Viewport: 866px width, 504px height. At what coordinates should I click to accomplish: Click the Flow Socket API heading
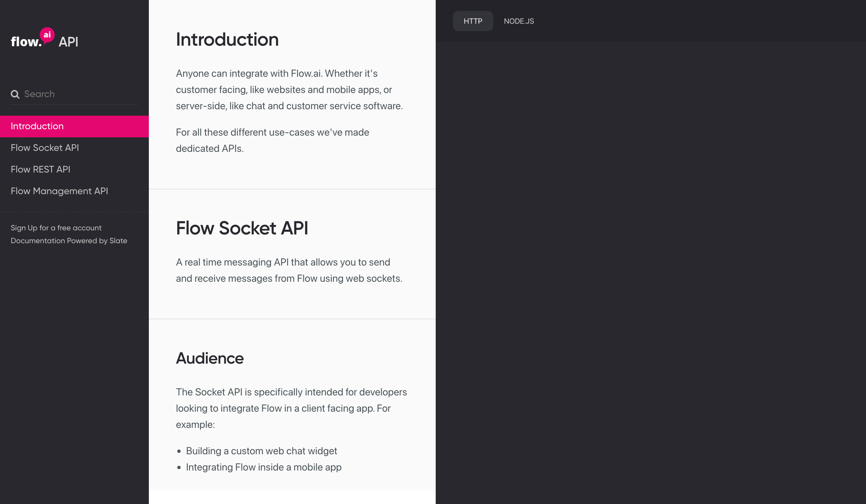[x=242, y=228]
